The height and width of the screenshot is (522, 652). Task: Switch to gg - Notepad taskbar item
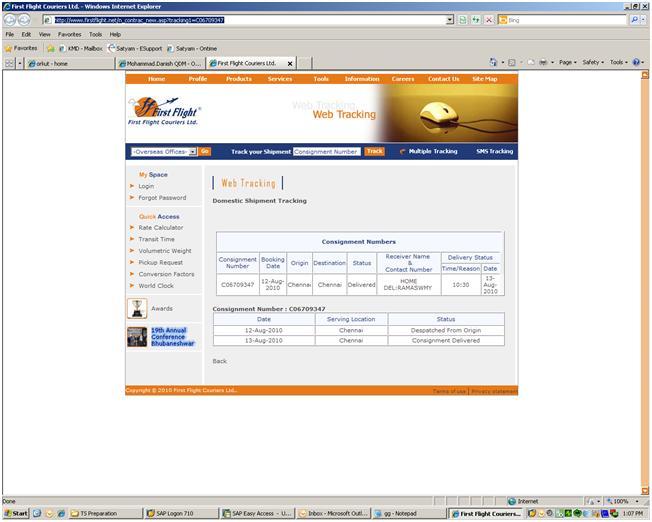409,514
